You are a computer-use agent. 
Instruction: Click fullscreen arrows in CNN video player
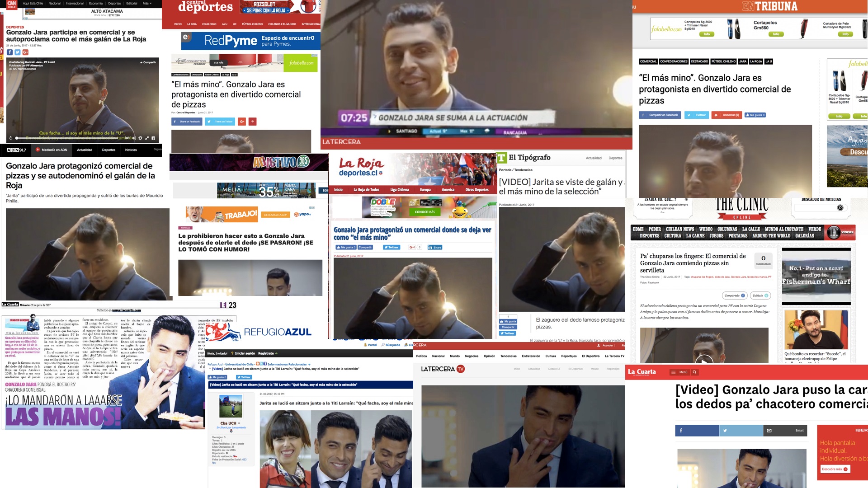(147, 138)
